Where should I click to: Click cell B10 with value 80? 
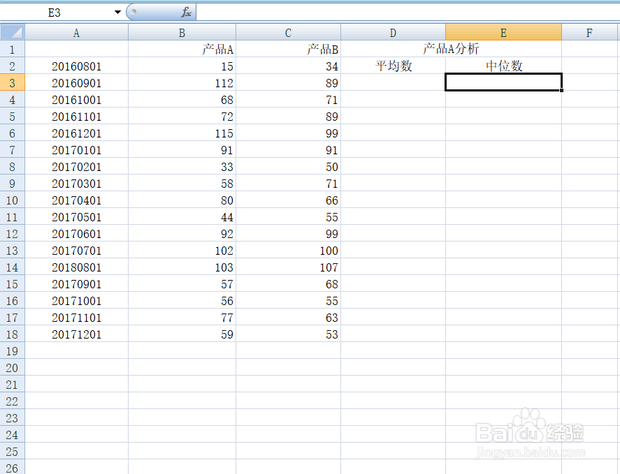coord(182,200)
